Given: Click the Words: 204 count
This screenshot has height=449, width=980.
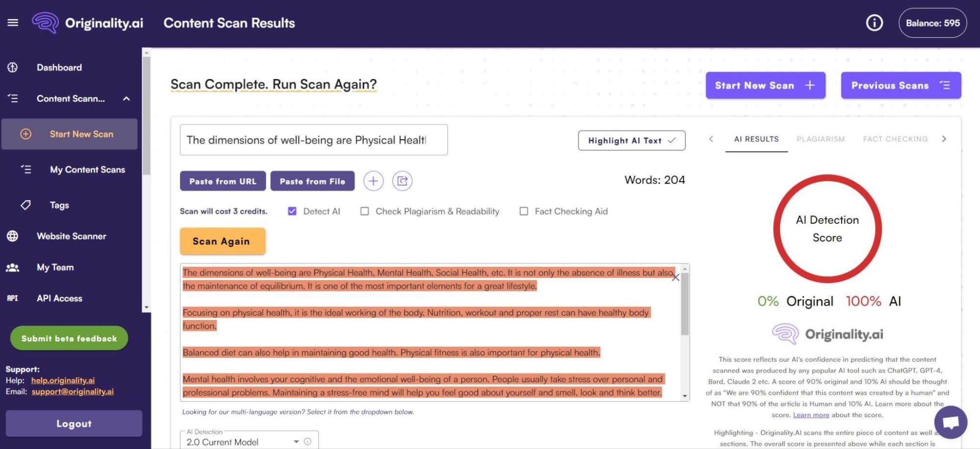Looking at the screenshot, I should click(x=654, y=180).
